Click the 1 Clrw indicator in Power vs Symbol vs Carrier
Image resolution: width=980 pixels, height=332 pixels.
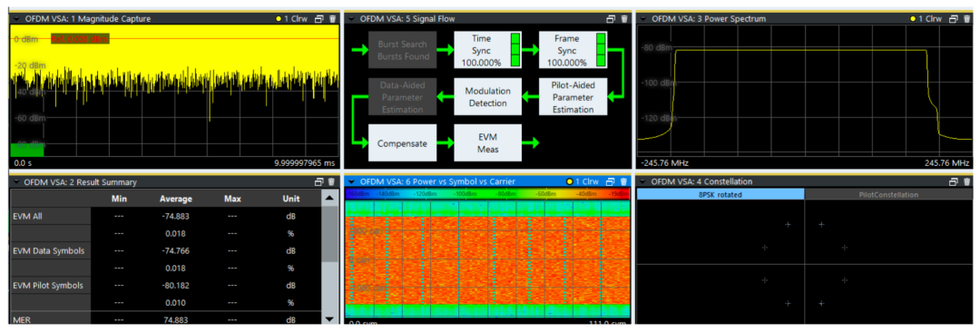tap(583, 181)
